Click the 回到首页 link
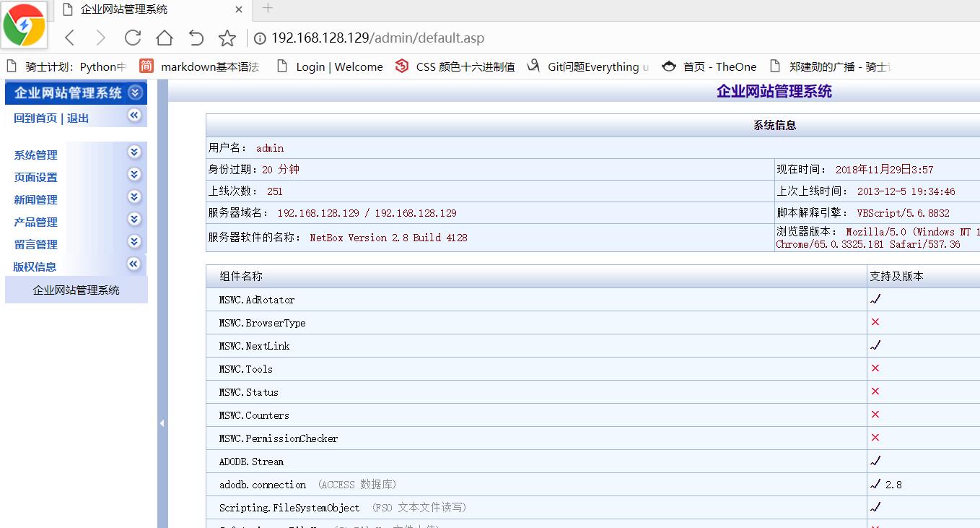Image resolution: width=980 pixels, height=528 pixels. 35,118
